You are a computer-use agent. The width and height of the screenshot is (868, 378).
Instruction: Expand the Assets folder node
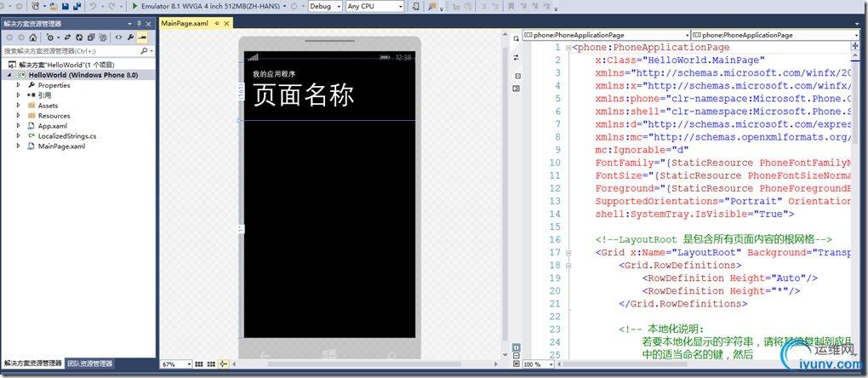(18, 106)
